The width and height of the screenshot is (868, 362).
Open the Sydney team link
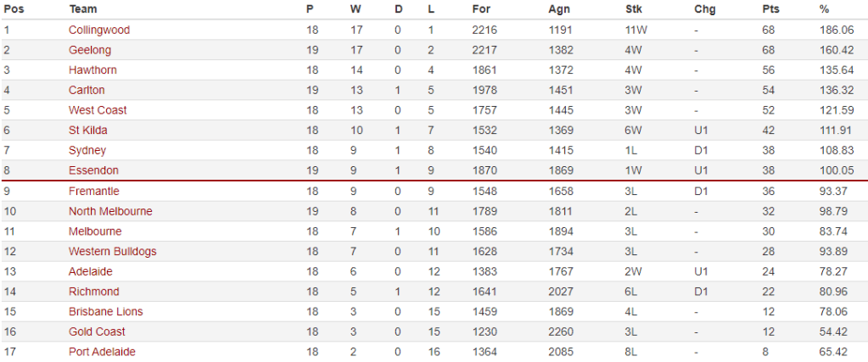pos(87,150)
